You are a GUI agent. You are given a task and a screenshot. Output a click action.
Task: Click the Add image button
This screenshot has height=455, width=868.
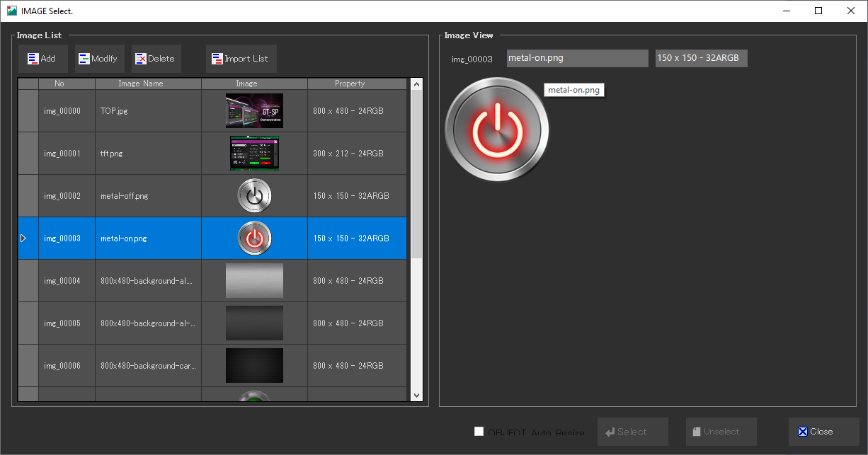point(42,59)
